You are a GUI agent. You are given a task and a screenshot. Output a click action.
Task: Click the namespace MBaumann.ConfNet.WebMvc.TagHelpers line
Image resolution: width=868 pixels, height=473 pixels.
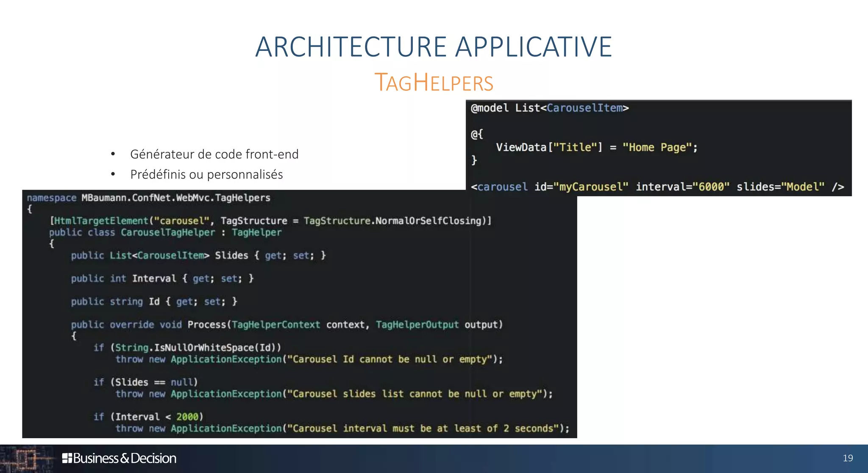tap(148, 198)
